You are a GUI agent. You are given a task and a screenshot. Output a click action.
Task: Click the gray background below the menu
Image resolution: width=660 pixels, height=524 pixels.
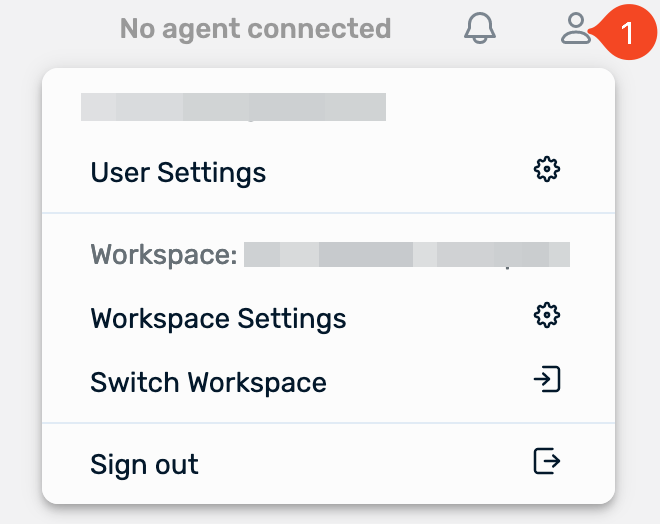click(328, 514)
